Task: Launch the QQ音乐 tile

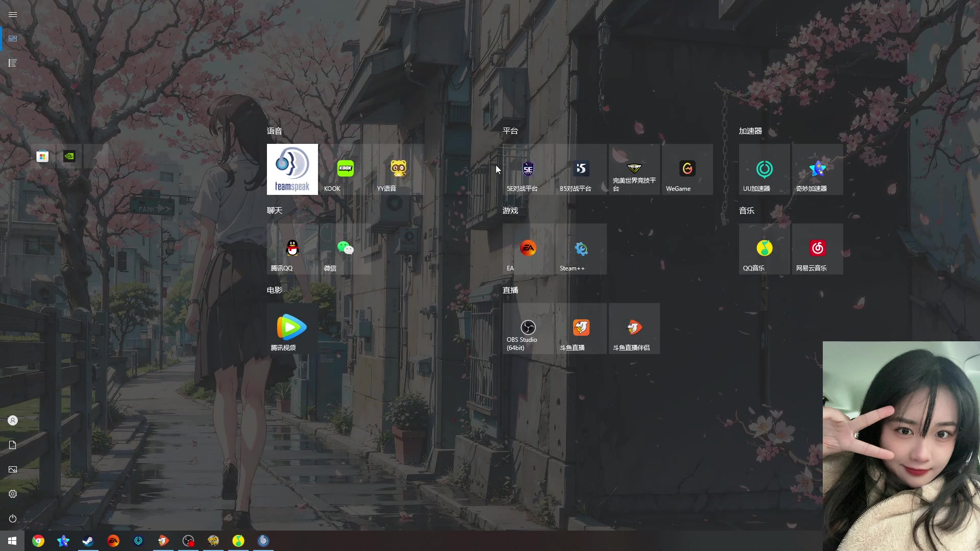Action: point(765,249)
